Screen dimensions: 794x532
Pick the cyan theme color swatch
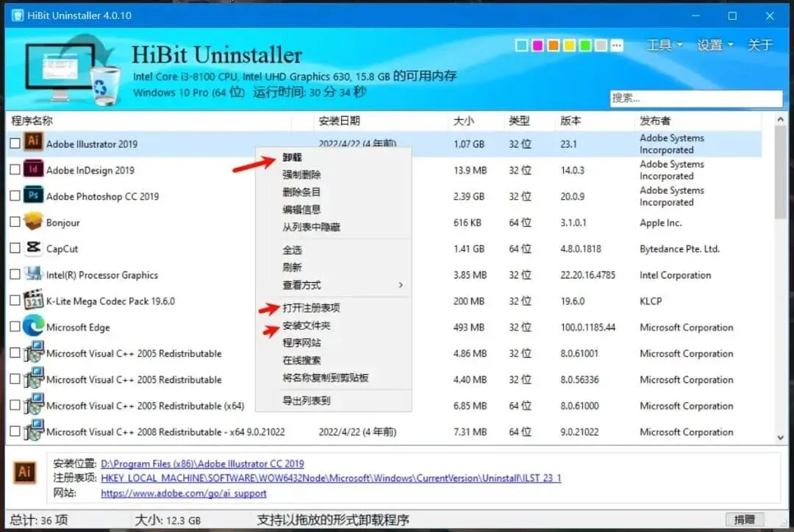pos(521,46)
